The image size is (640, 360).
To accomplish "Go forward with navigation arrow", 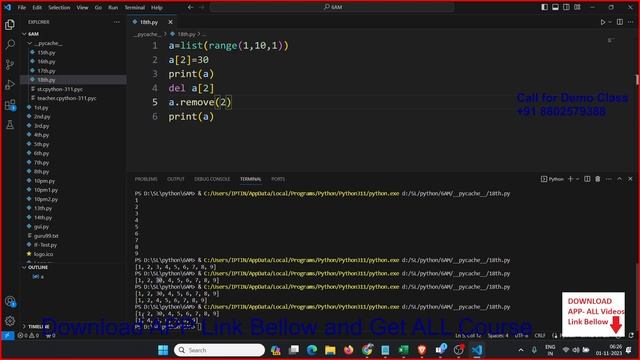I will 202,7.
